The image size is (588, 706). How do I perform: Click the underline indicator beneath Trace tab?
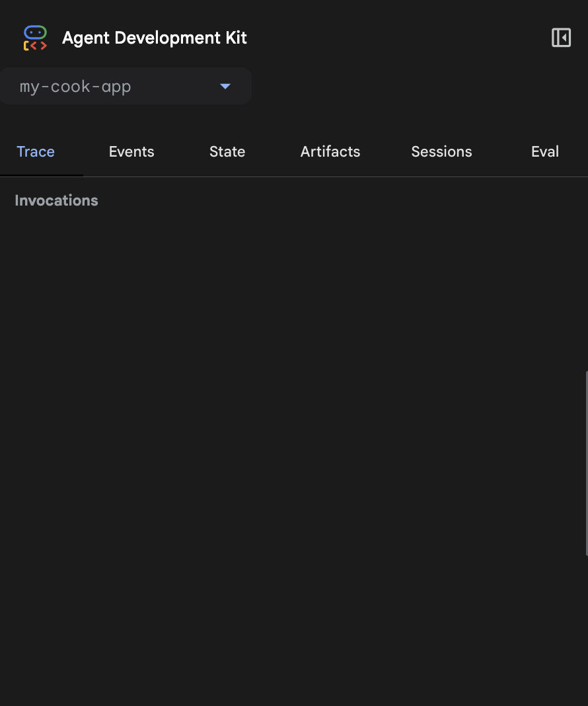(42, 175)
